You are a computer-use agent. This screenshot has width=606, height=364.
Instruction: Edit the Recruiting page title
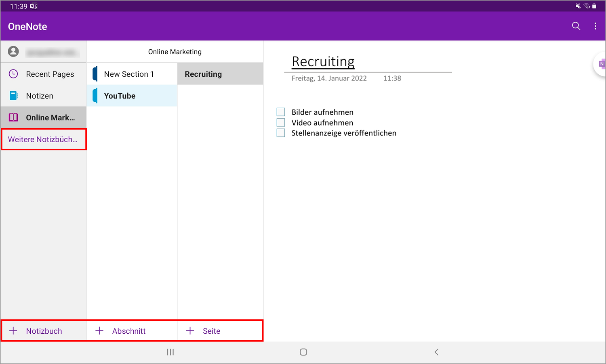pyautogui.click(x=323, y=61)
